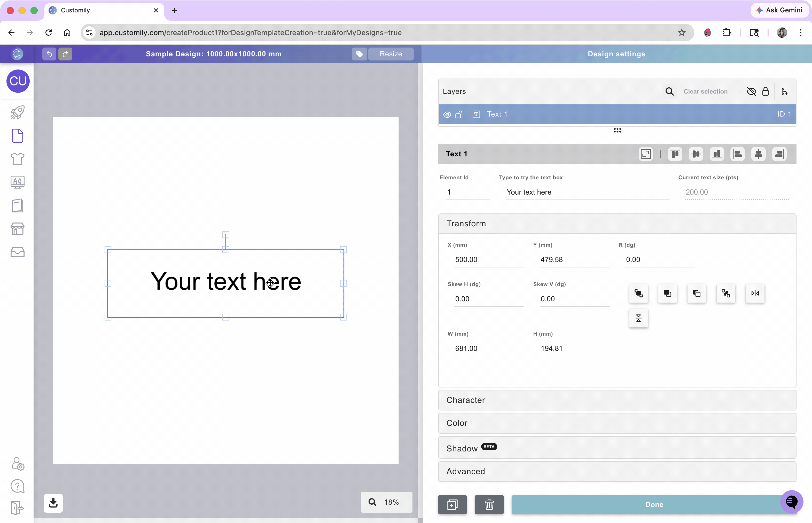
Task: Click the bring to front icon
Action: click(638, 293)
